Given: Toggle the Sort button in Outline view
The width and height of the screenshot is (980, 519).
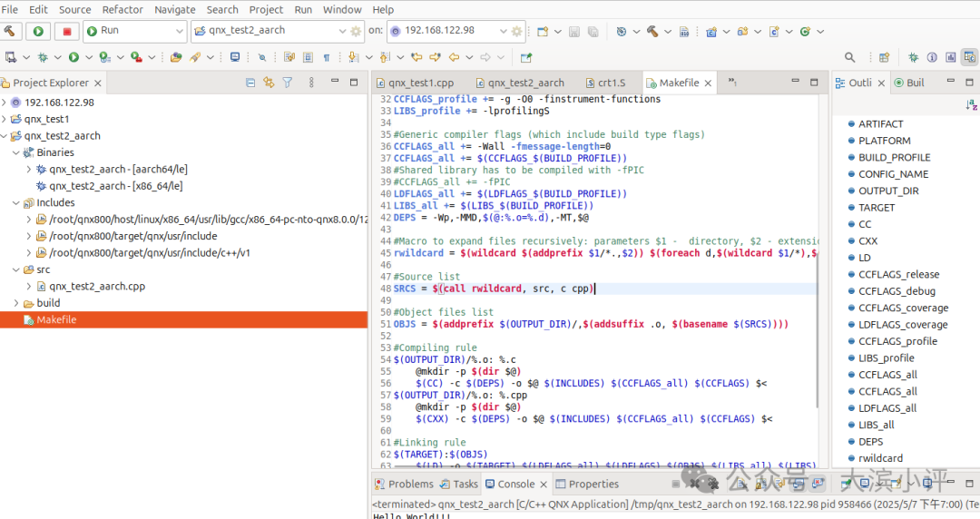Looking at the screenshot, I should pyautogui.click(x=970, y=105).
